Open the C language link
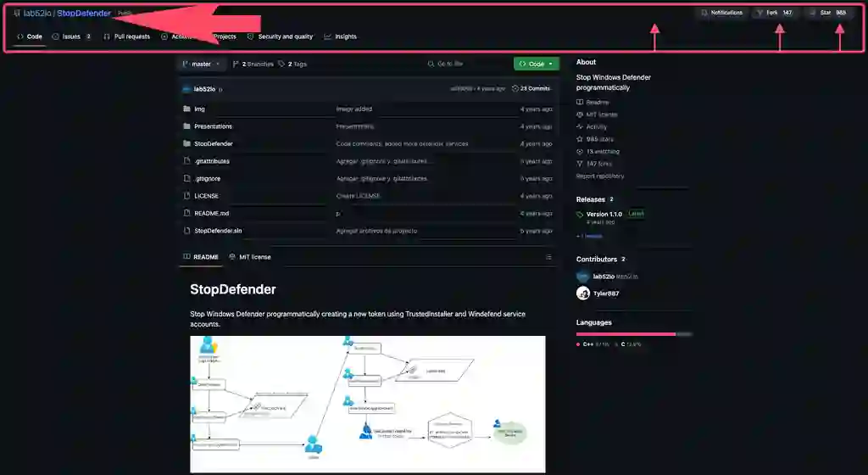The image size is (868, 475). point(628,344)
